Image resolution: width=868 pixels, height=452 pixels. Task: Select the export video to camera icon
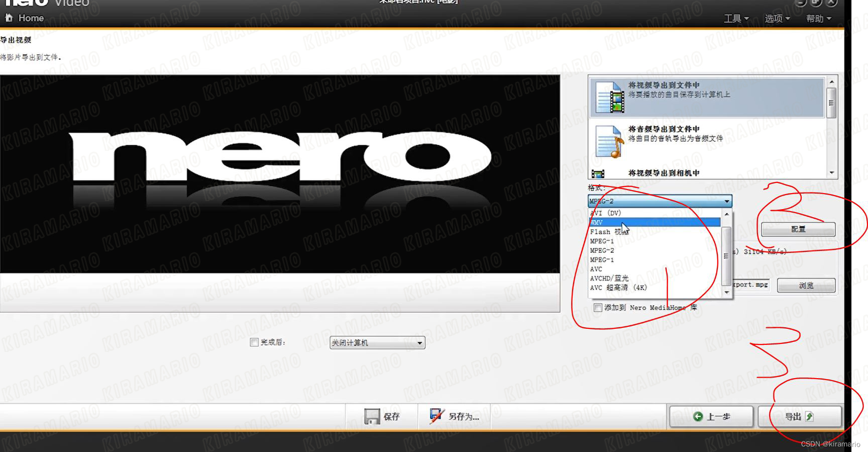coord(598,174)
